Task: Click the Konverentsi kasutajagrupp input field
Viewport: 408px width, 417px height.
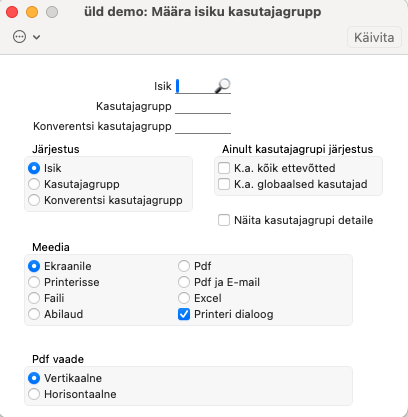Action: click(203, 127)
